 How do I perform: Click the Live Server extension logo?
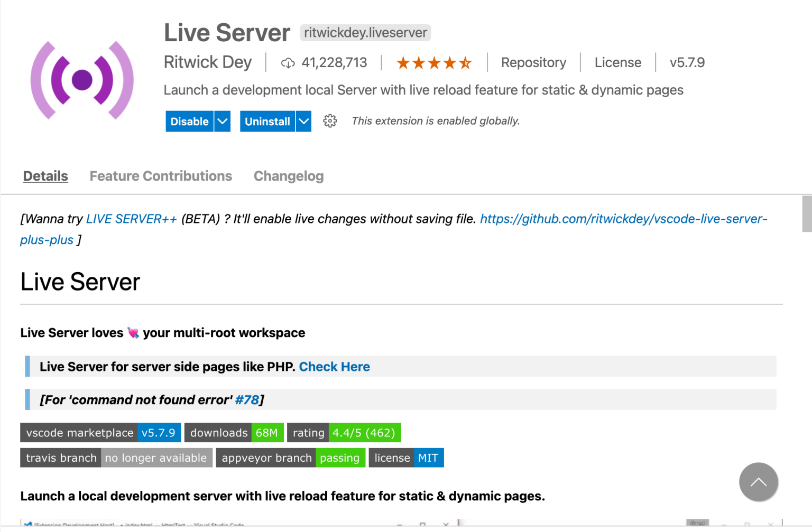point(82,79)
